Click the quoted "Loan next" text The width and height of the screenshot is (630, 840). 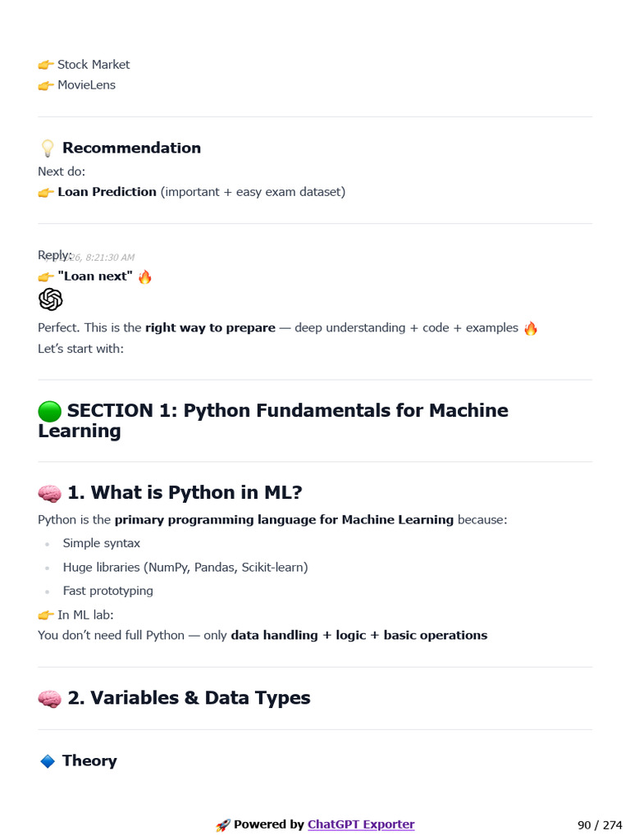pos(95,276)
